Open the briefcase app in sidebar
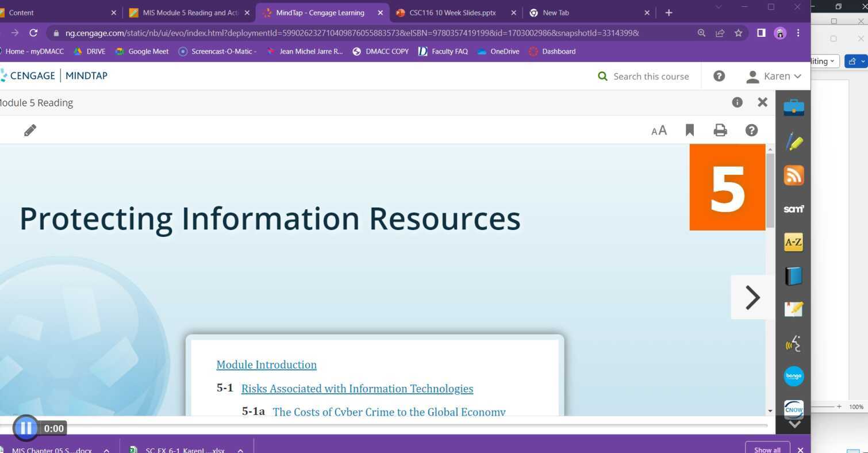 pyautogui.click(x=793, y=108)
